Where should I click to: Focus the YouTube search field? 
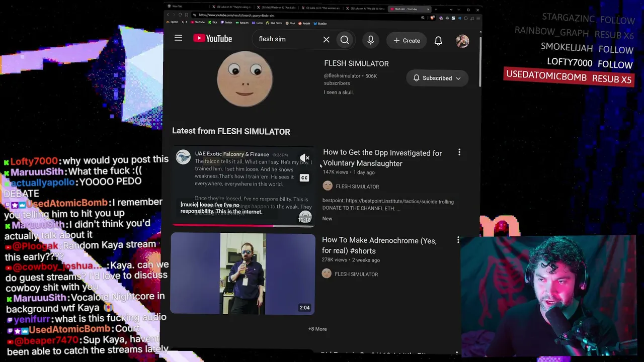[x=288, y=39]
